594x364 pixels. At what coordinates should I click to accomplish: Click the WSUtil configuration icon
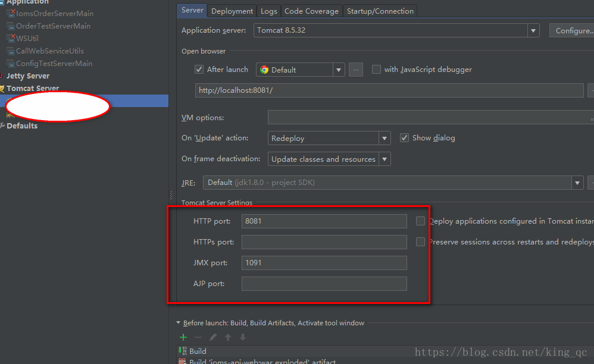(11, 39)
